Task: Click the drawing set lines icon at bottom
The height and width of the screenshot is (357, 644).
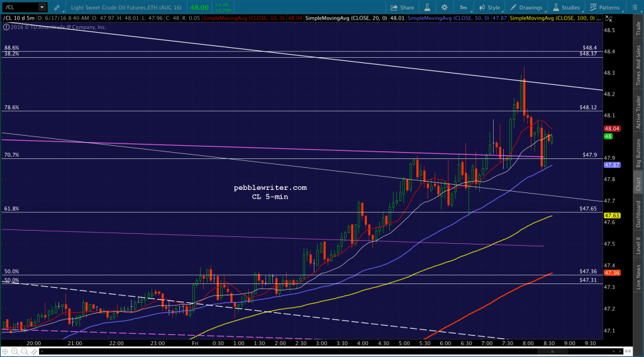Action: click(x=34, y=351)
